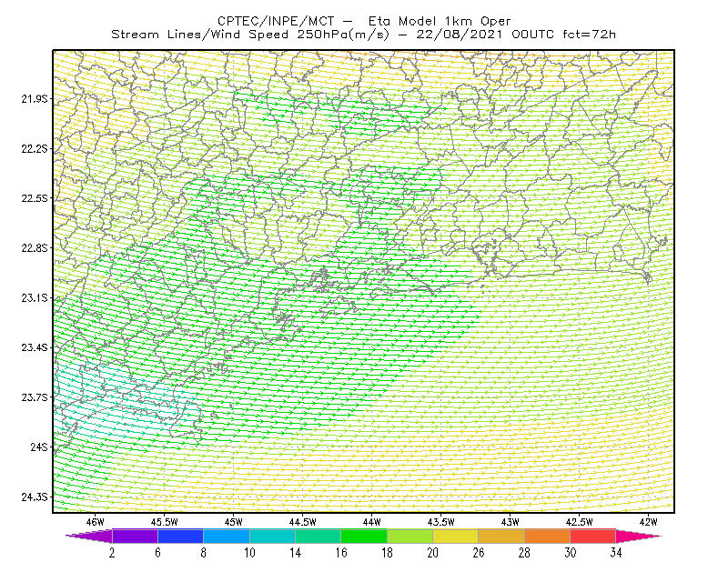The height and width of the screenshot is (562, 728).
Task: Click the '46W' longitude label
Action: (x=96, y=522)
